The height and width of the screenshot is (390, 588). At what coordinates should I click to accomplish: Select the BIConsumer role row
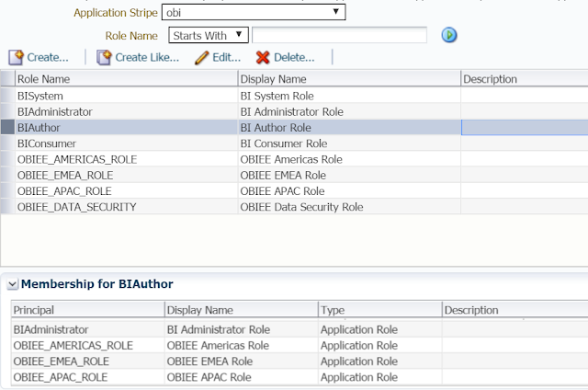coord(294,143)
